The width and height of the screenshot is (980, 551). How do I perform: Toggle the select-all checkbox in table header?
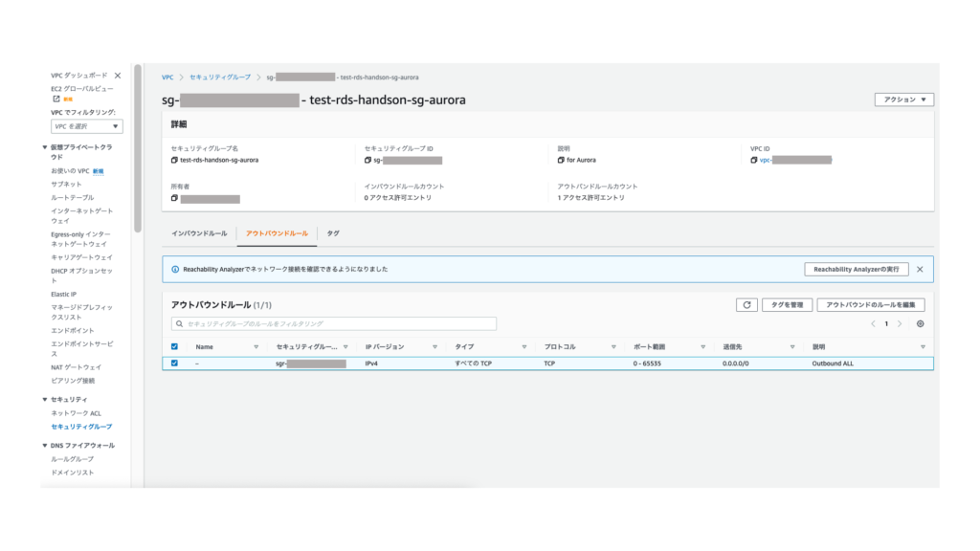(173, 346)
